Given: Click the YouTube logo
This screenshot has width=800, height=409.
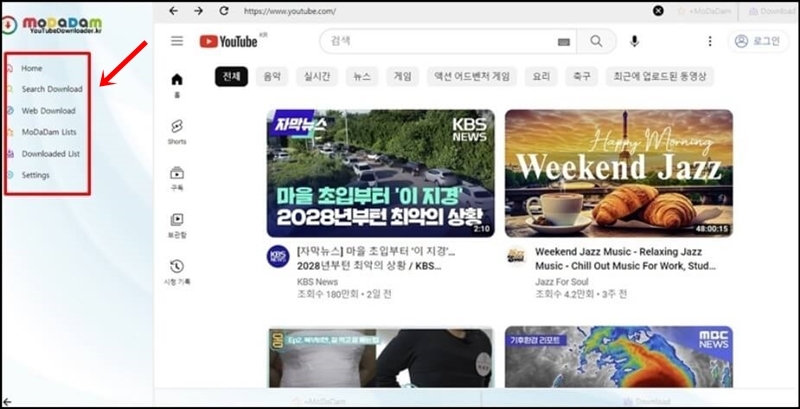Looking at the screenshot, I should point(229,41).
